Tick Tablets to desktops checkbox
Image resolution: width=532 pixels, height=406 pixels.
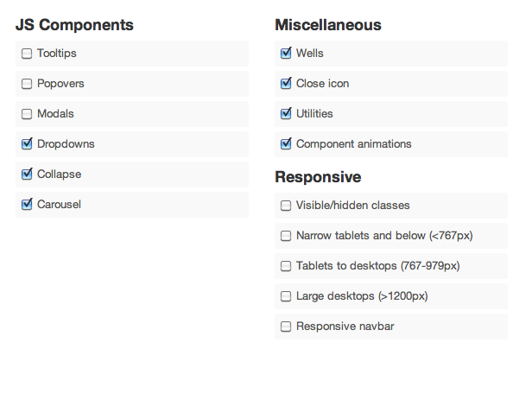[286, 266]
